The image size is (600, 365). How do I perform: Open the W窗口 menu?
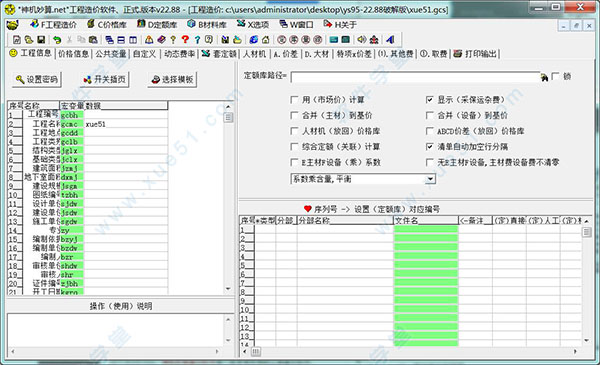click(297, 24)
